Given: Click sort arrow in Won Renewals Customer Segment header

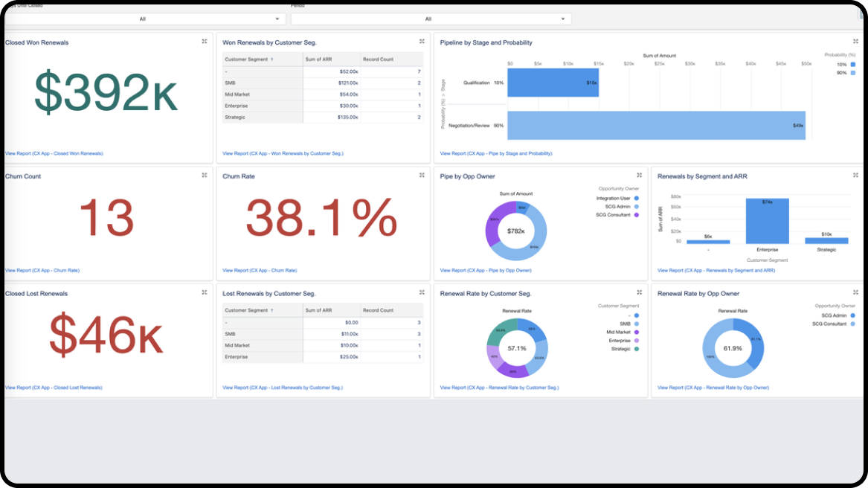Looking at the screenshot, I should pyautogui.click(x=271, y=60).
